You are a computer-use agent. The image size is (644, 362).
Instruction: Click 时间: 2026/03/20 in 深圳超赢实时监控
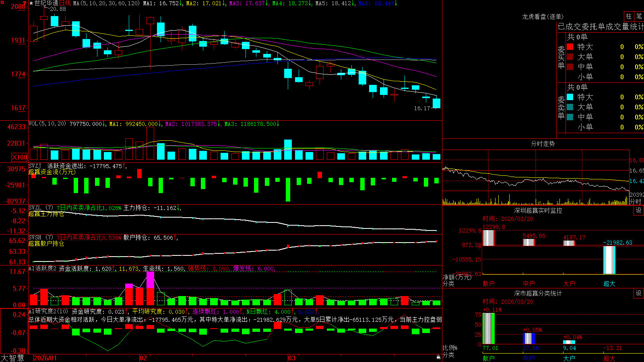tap(508, 219)
